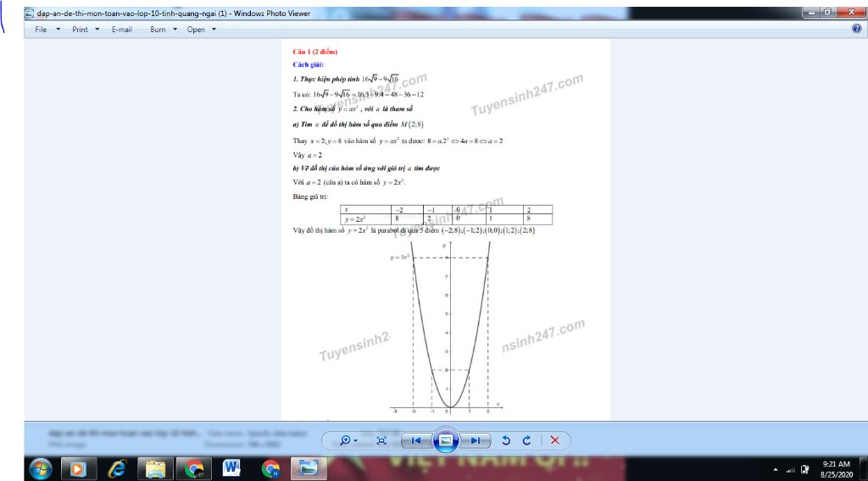Expand the zoom dropdown arrow
The image size is (868, 481).
[x=355, y=440]
